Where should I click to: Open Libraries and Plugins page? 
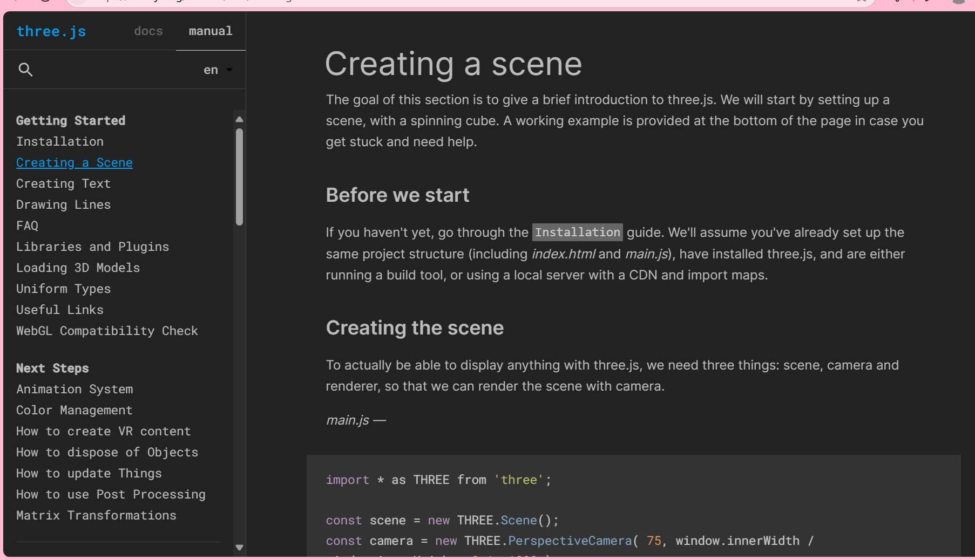[92, 247]
